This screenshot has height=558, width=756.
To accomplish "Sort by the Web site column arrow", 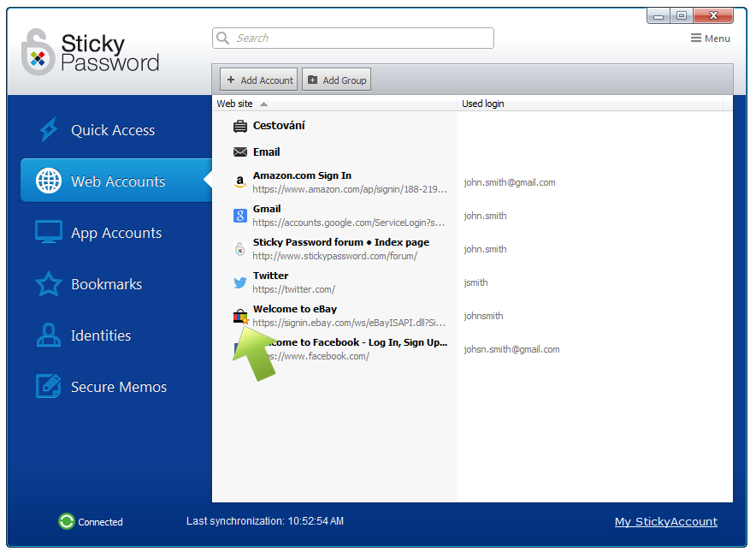I will click(x=263, y=104).
